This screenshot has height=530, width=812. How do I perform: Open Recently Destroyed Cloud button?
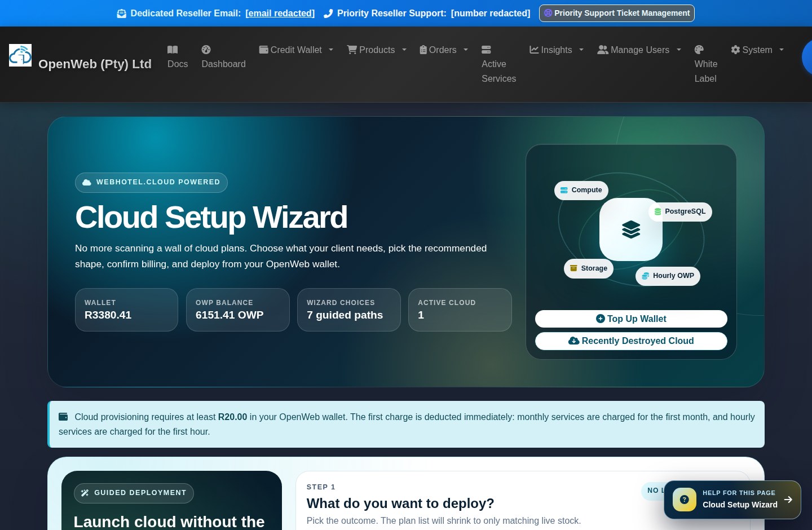pos(631,341)
